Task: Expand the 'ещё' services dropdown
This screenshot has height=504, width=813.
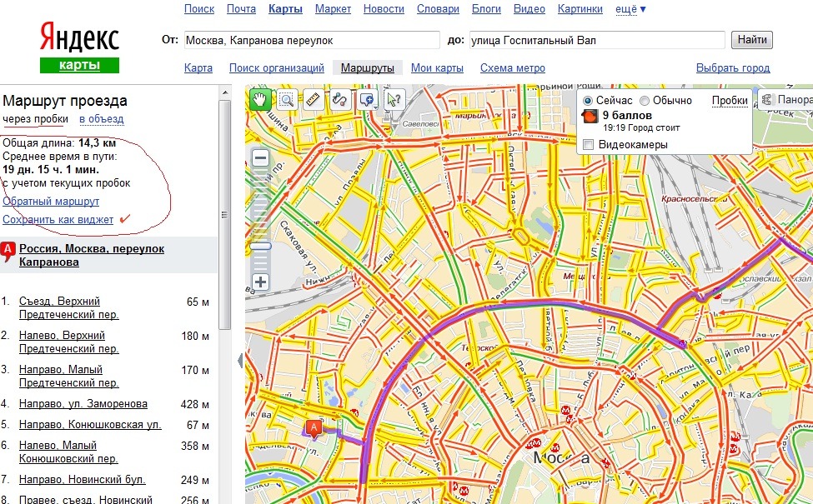Action: coord(630,9)
